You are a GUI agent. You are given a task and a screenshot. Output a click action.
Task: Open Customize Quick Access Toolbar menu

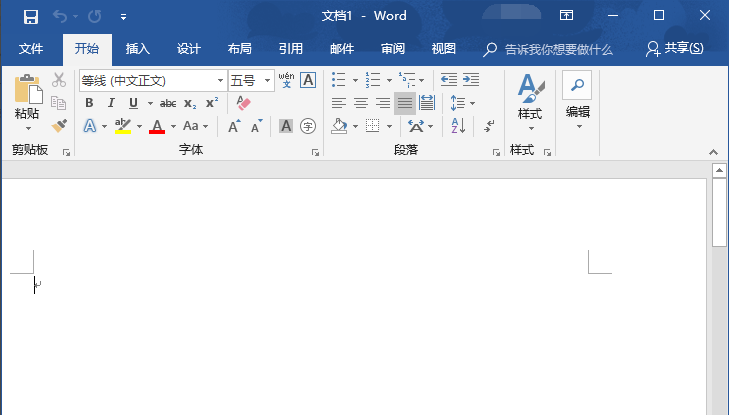[x=123, y=17]
